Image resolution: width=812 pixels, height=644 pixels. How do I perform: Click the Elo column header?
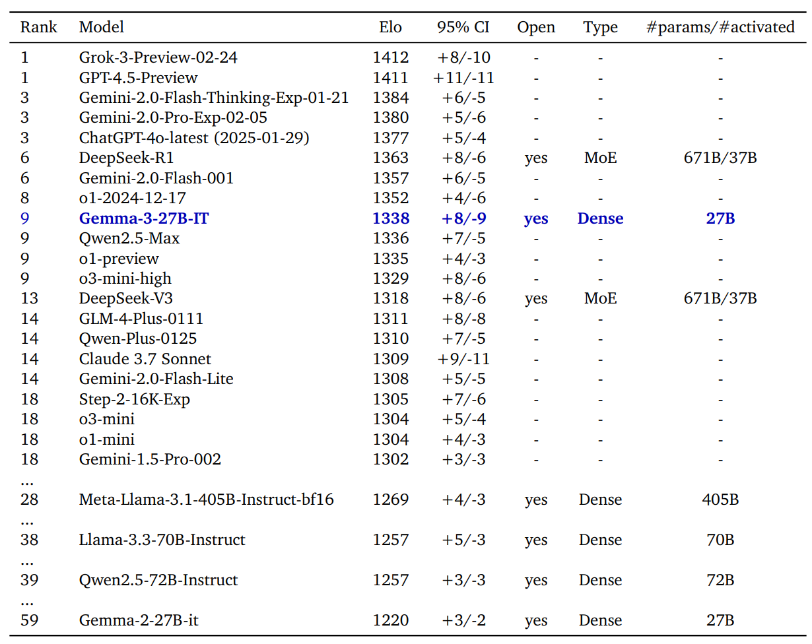391,28
